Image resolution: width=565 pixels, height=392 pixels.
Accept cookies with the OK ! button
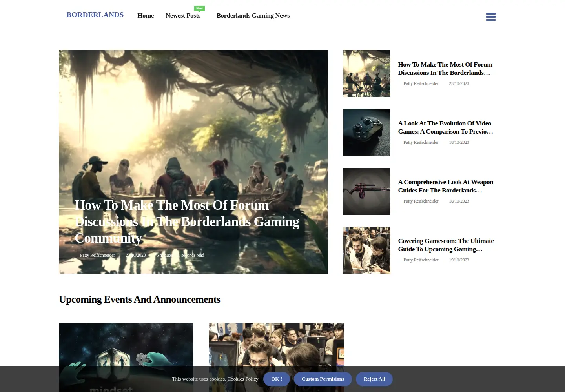click(x=277, y=379)
